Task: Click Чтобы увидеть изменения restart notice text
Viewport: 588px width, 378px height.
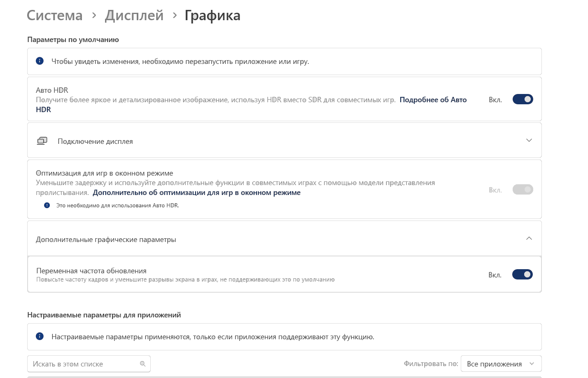Action: point(180,61)
